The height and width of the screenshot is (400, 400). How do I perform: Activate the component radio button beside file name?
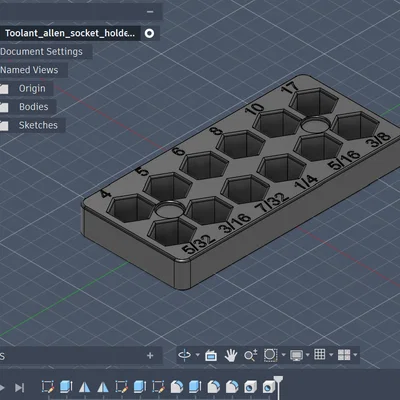pos(149,33)
